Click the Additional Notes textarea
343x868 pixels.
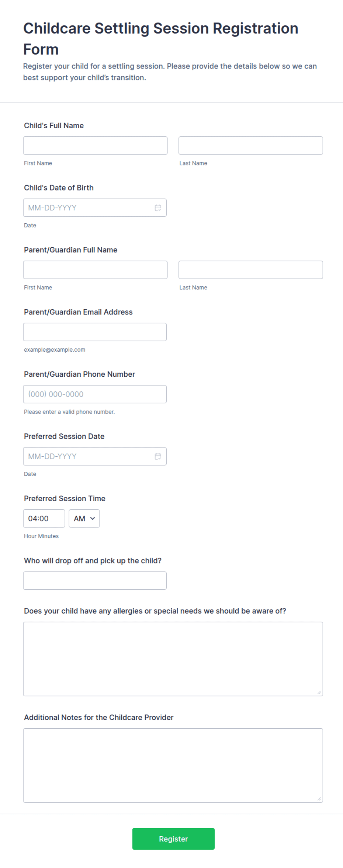173,766
